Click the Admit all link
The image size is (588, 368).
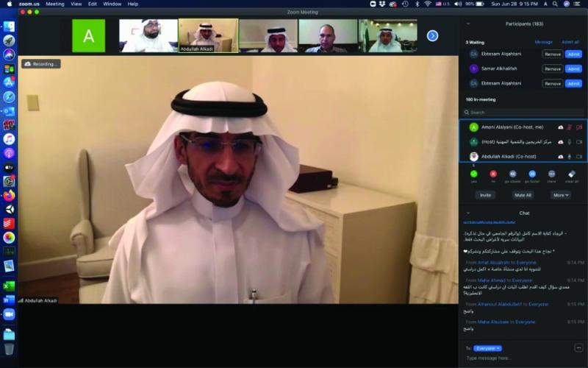tap(570, 42)
